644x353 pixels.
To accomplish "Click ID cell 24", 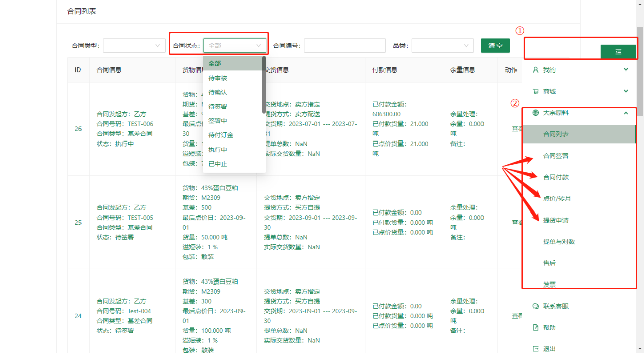I will coord(78,316).
